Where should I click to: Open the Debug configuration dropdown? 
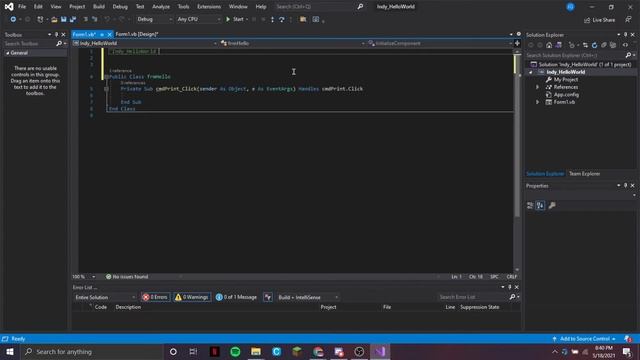tap(154, 19)
